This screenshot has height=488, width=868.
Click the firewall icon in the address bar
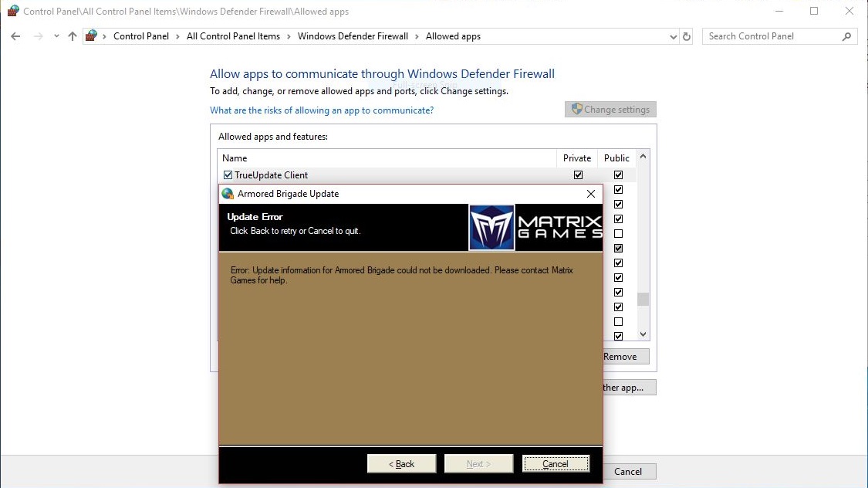point(91,36)
